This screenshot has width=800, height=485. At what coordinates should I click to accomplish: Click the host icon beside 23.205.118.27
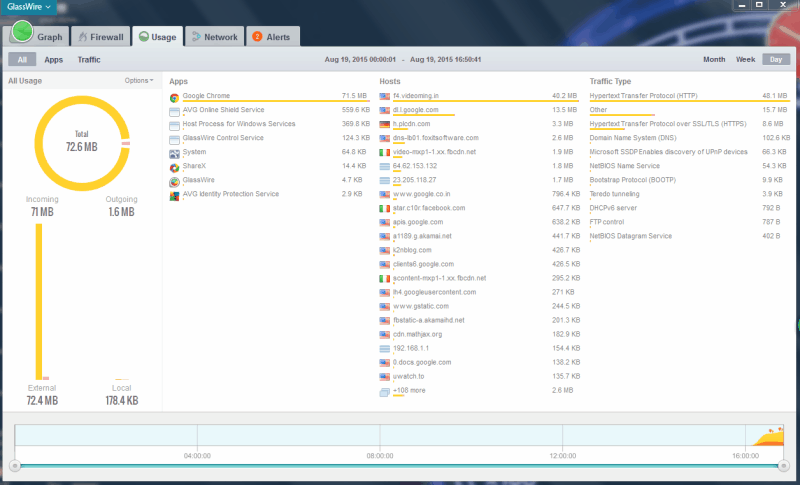point(385,181)
